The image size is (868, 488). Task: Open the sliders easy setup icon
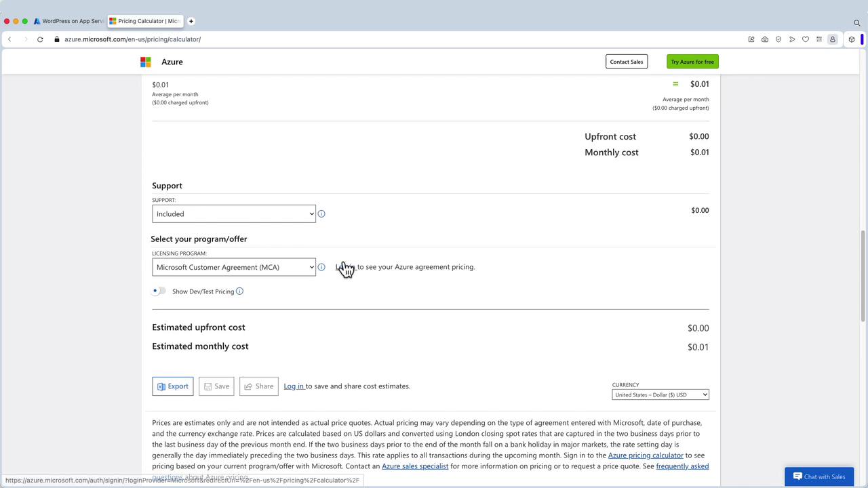pyautogui.click(x=819, y=39)
